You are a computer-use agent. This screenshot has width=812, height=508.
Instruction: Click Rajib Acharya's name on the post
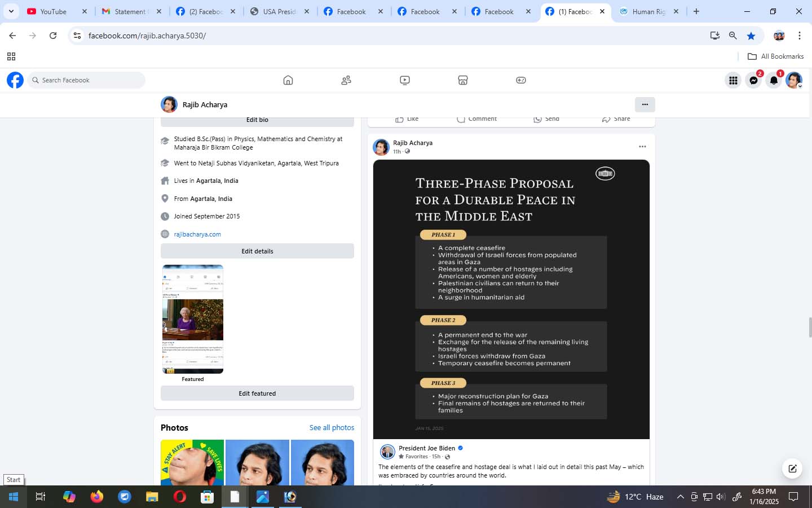coord(413,143)
